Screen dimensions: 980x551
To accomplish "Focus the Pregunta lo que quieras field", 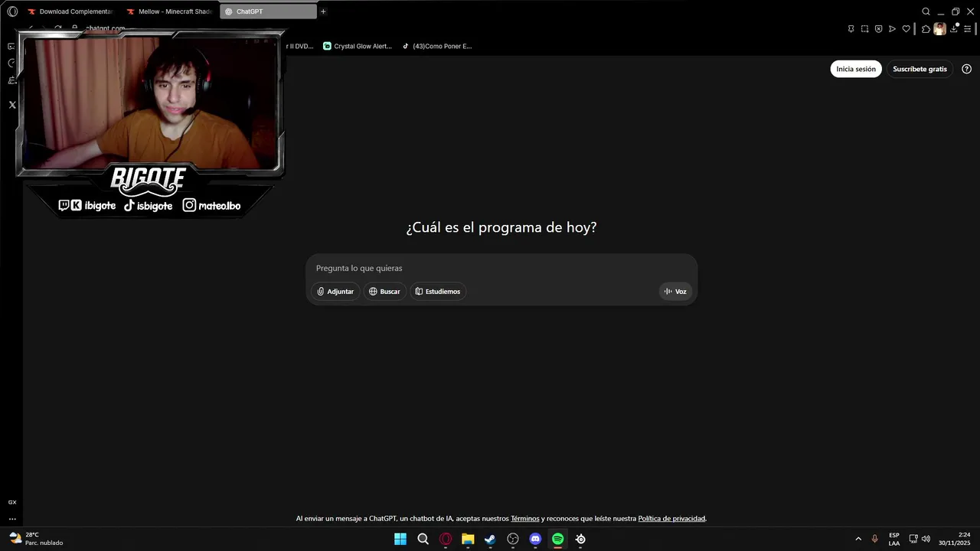I will [x=501, y=268].
